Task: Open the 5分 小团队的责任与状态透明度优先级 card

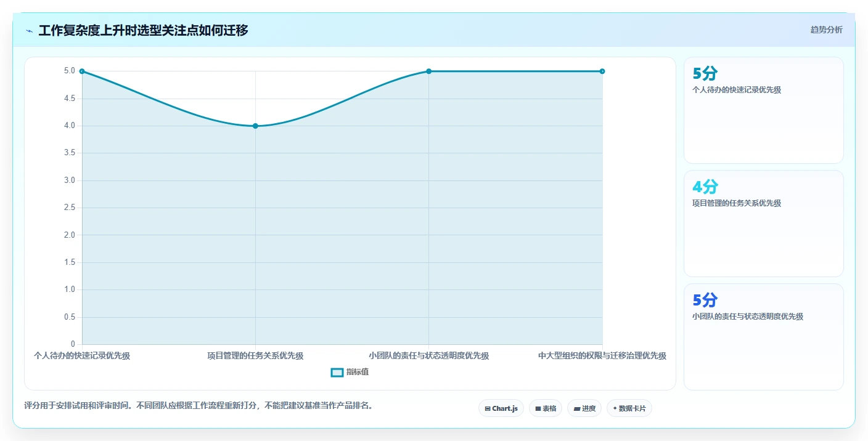Action: 764,337
